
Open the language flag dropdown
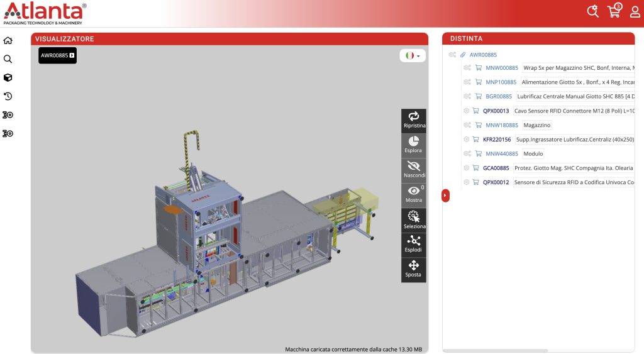(413, 55)
